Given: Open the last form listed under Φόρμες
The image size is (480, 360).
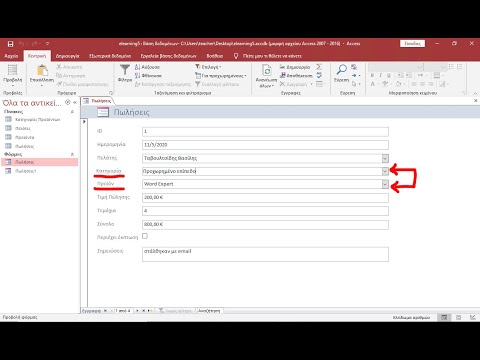Looking at the screenshot, I should [25, 171].
